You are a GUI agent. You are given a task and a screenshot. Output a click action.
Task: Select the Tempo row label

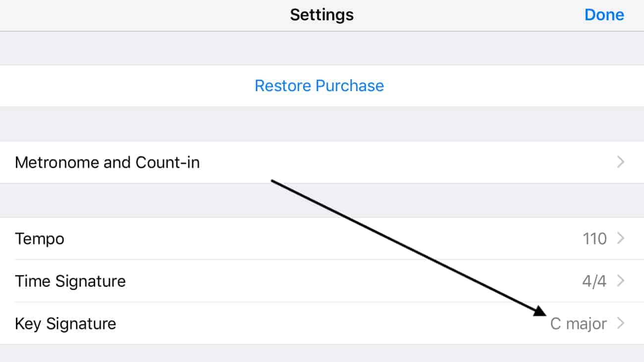pos(40,239)
